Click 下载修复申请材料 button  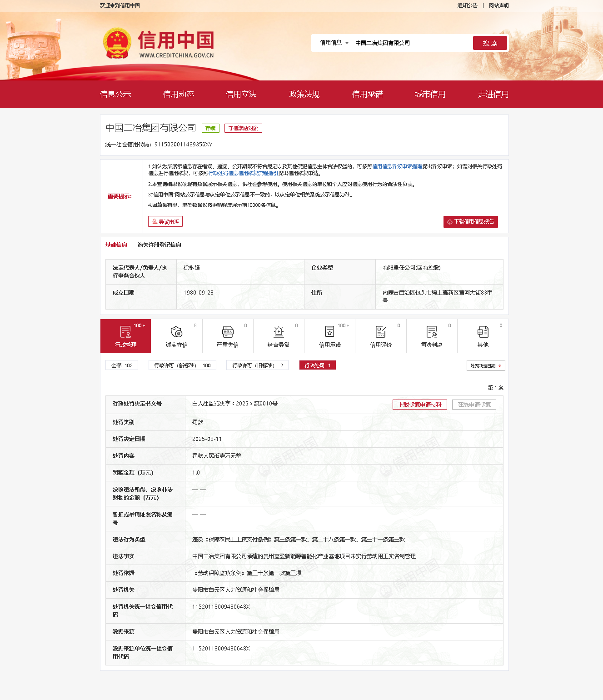(x=420, y=405)
